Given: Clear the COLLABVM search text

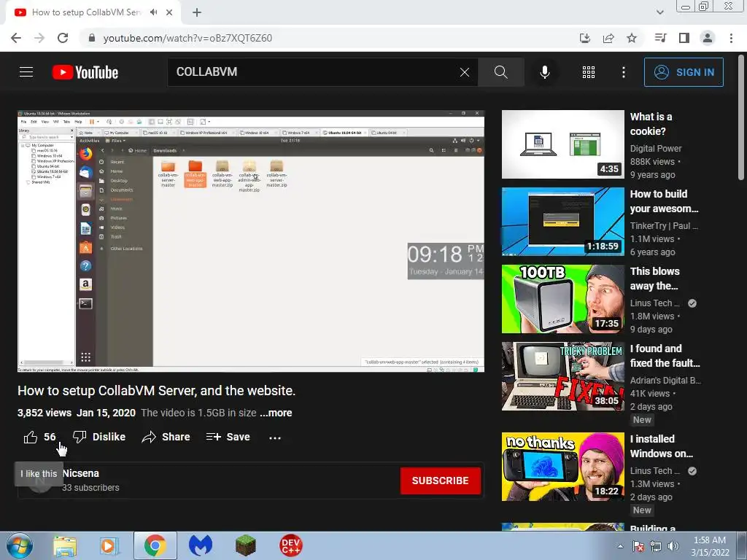Looking at the screenshot, I should click(x=465, y=72).
